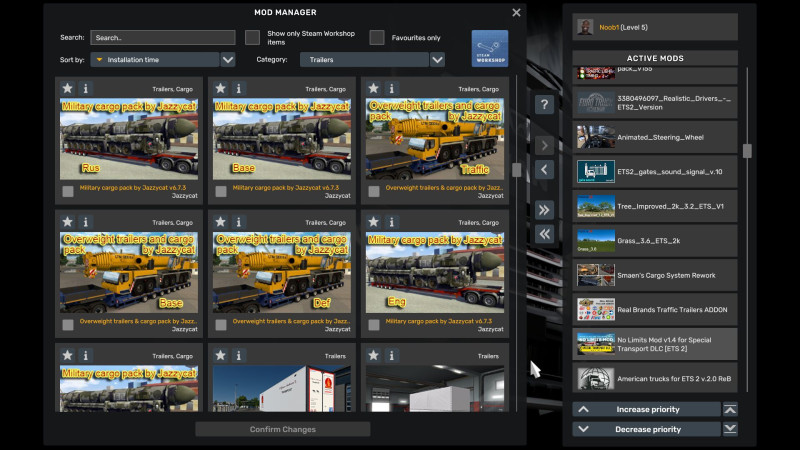The width and height of the screenshot is (800, 450).
Task: Activate all mods with double right arrow
Action: coord(544,210)
